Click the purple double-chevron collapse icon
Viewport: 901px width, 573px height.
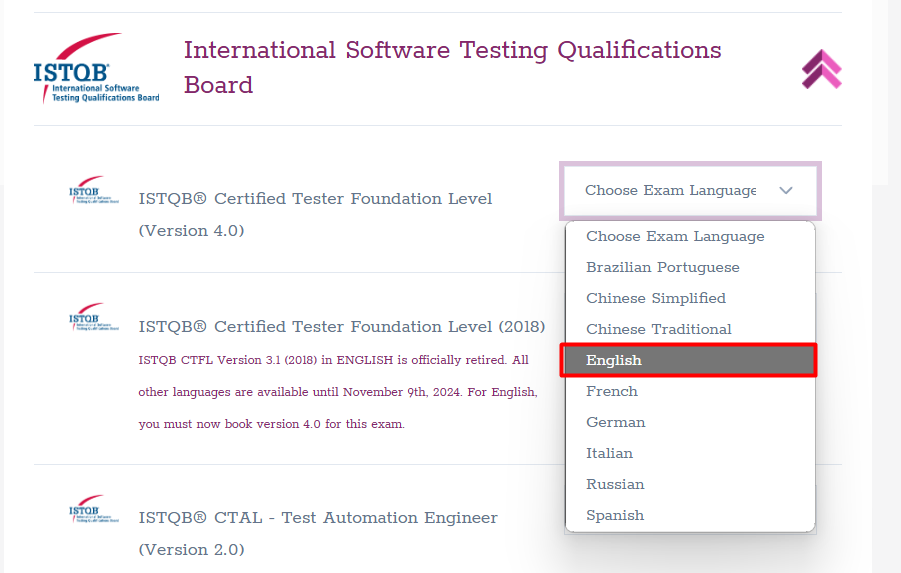pyautogui.click(x=821, y=69)
